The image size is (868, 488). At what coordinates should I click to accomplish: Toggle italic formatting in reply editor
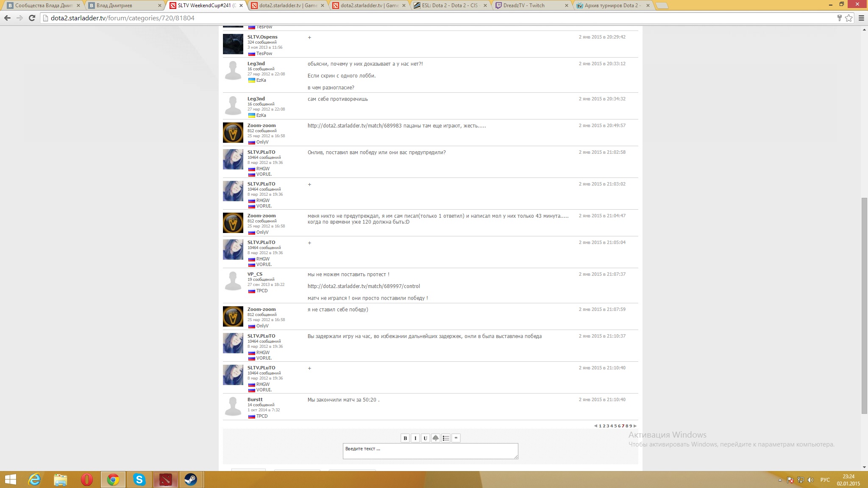click(415, 438)
